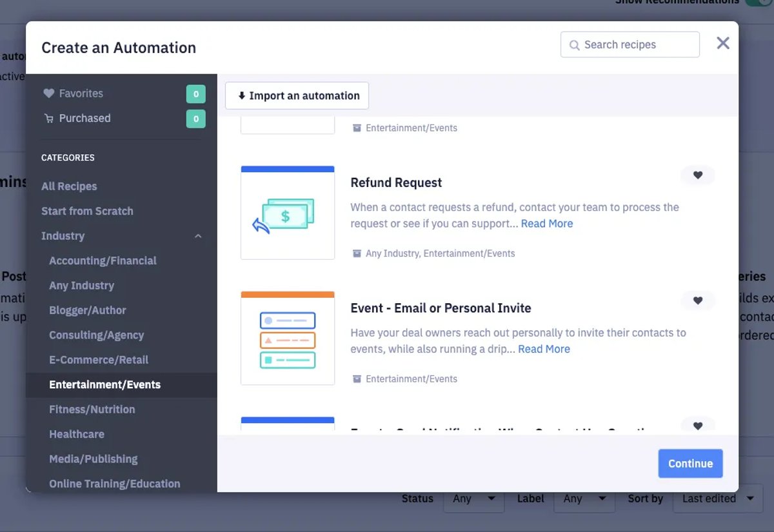774x532 pixels.
Task: Click the Continue button
Action: [690, 464]
